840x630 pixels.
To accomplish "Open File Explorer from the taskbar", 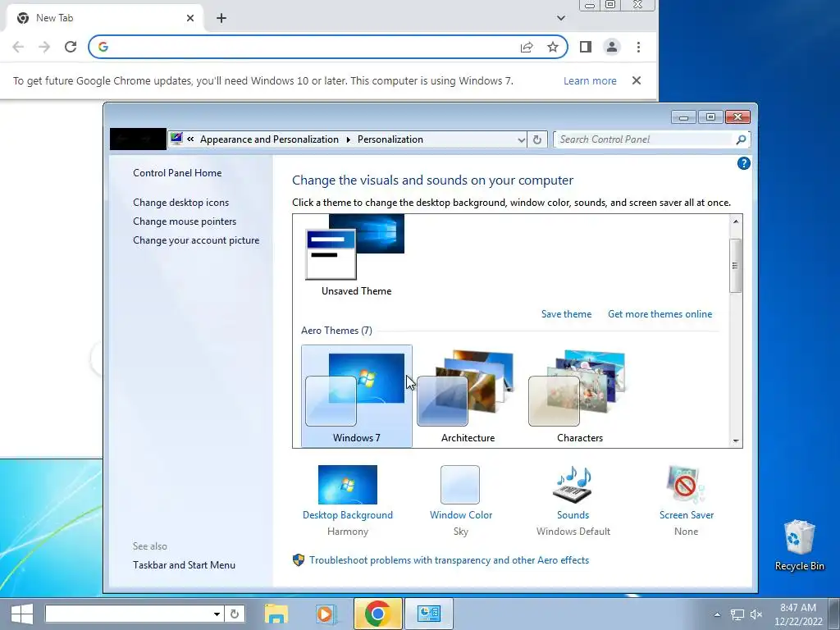I will tap(276, 614).
